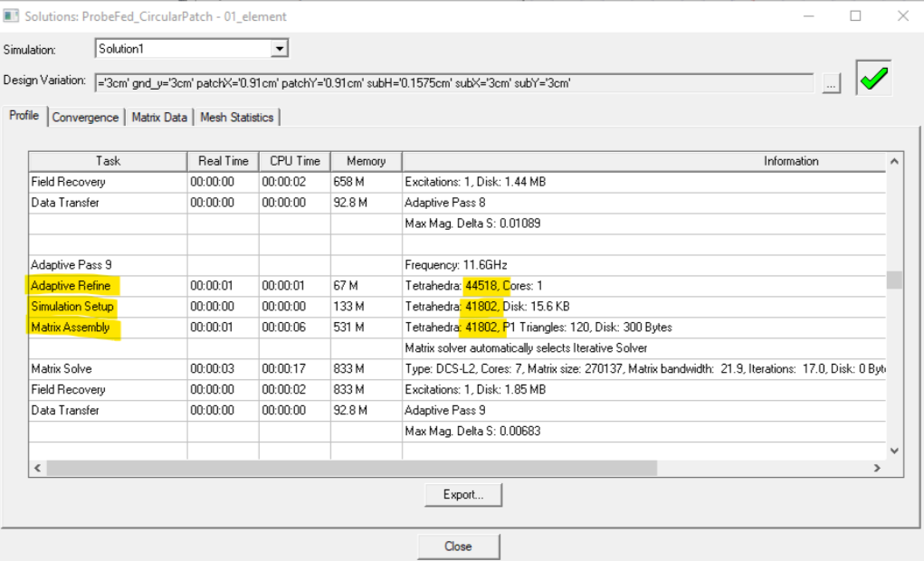Click the Close button
The height and width of the screenshot is (561, 924).
pyautogui.click(x=458, y=546)
